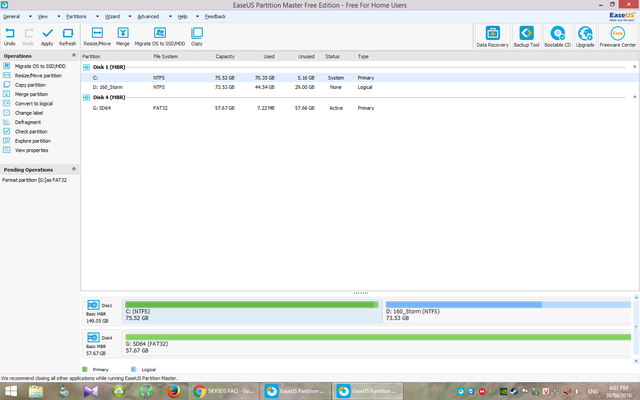Open File Explorer from the taskbar
This screenshot has width=640, height=400.
(x=36, y=391)
